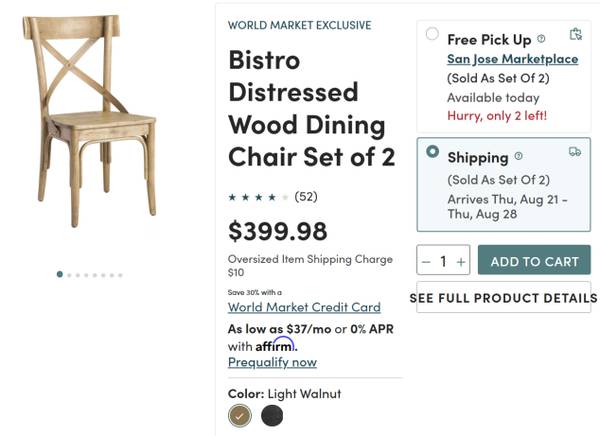Viewport: 600px width, 436px height.
Task: Click the Prequalify now link
Action: [x=272, y=362]
